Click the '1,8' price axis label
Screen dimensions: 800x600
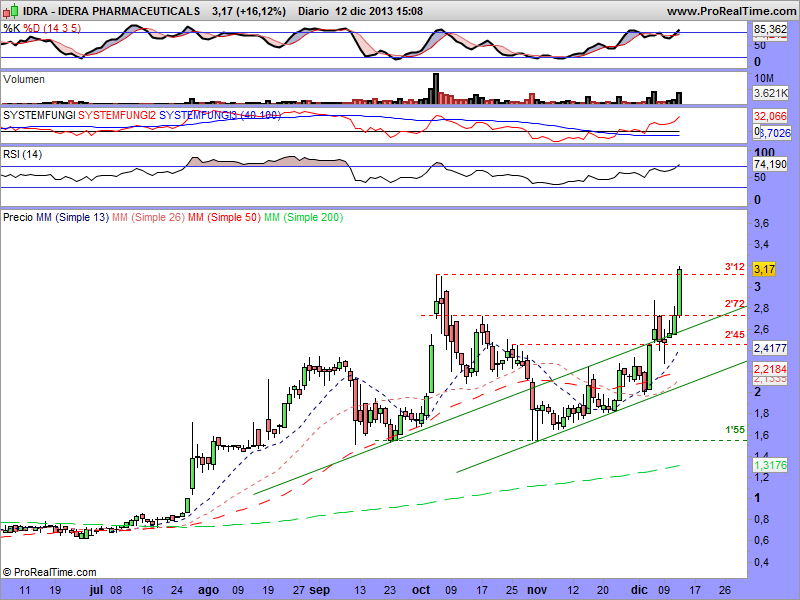pos(761,414)
